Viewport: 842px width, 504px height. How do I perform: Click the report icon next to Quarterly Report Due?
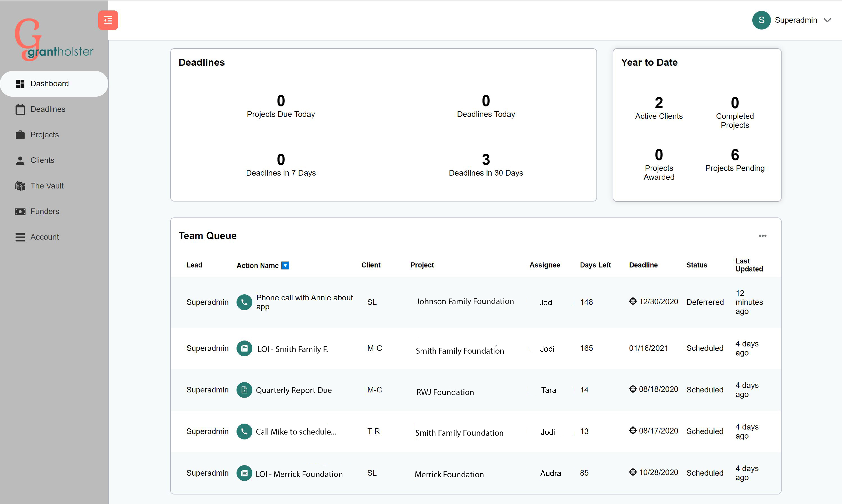(x=244, y=390)
